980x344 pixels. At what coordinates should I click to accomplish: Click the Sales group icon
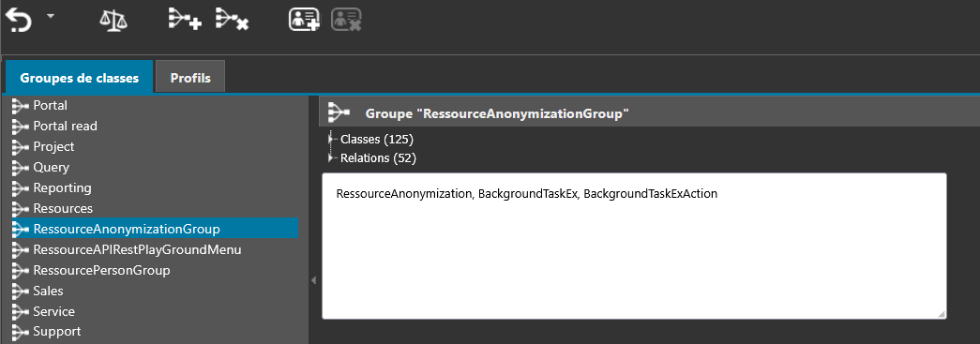(x=21, y=291)
